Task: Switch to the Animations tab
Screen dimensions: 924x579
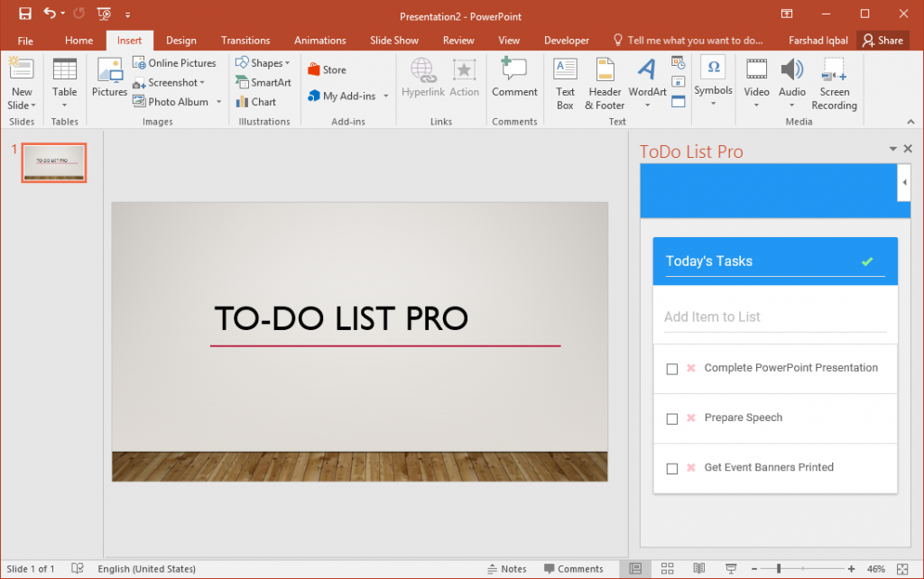Action: (320, 40)
